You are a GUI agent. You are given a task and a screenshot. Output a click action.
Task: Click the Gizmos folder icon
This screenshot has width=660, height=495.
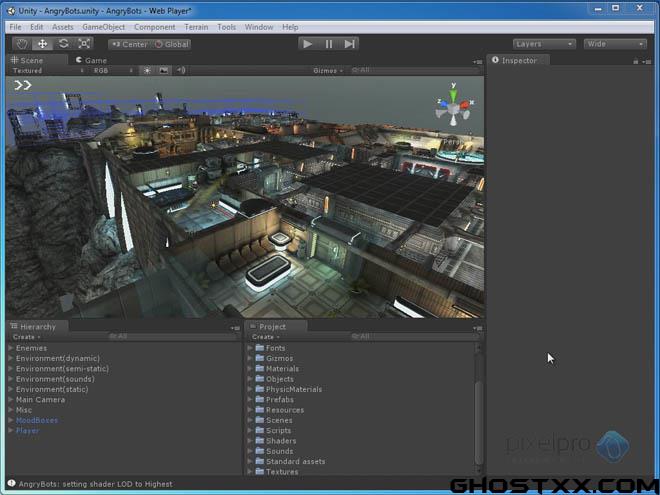[x=260, y=358]
